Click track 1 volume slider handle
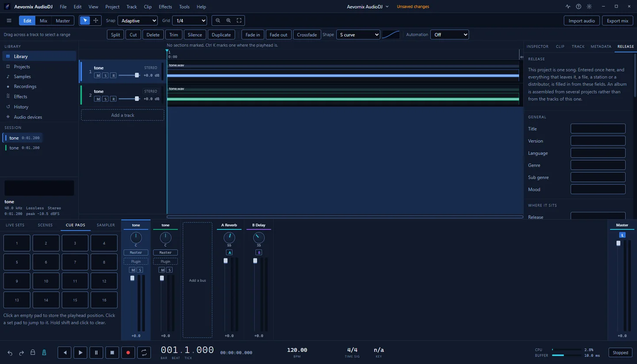The width and height of the screenshot is (637, 364). pyautogui.click(x=137, y=75)
